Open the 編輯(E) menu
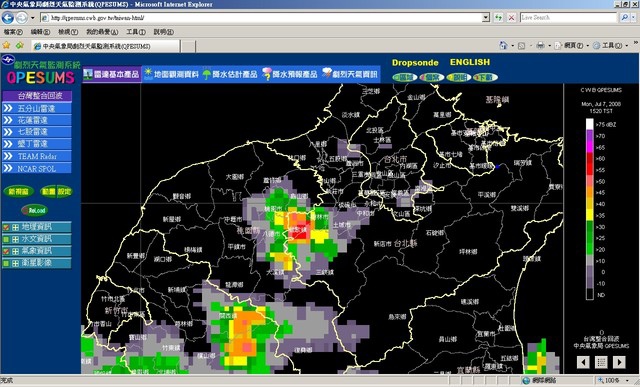 pyautogui.click(x=40, y=32)
